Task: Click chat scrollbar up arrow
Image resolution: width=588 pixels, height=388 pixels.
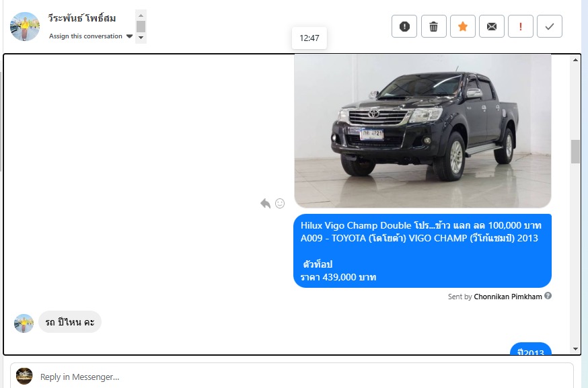Action: point(575,60)
